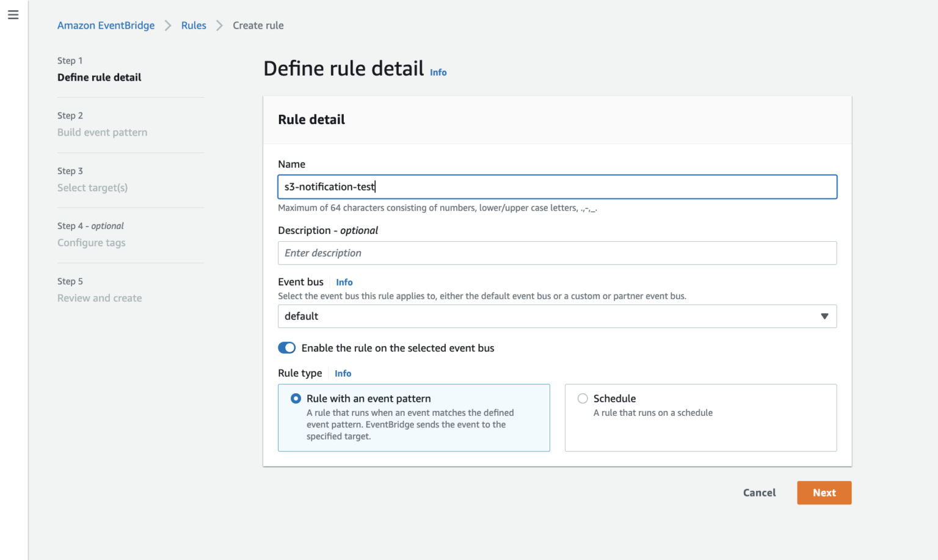Screen dimensions: 938x560
Task: Click the Create rule breadcrumb text
Action: point(258,25)
